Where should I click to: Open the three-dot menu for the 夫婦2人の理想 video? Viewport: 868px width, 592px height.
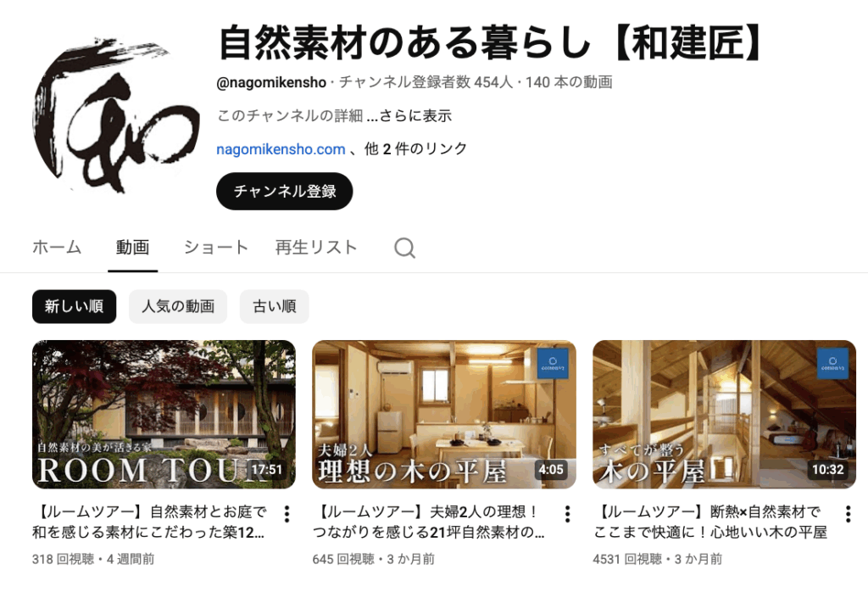pyautogui.click(x=567, y=514)
